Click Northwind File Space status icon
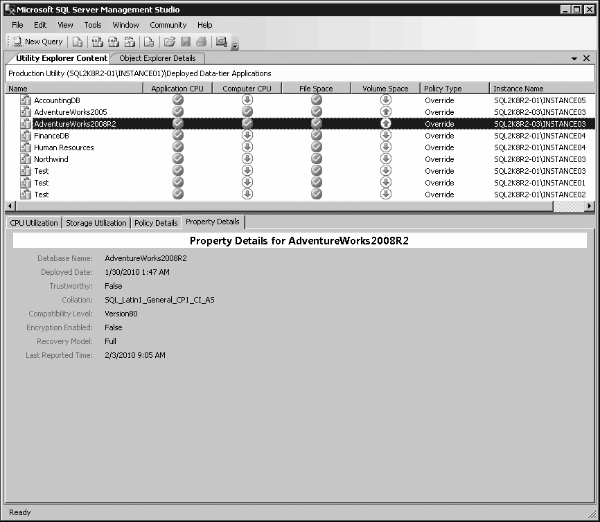600x522 pixels. click(x=316, y=159)
